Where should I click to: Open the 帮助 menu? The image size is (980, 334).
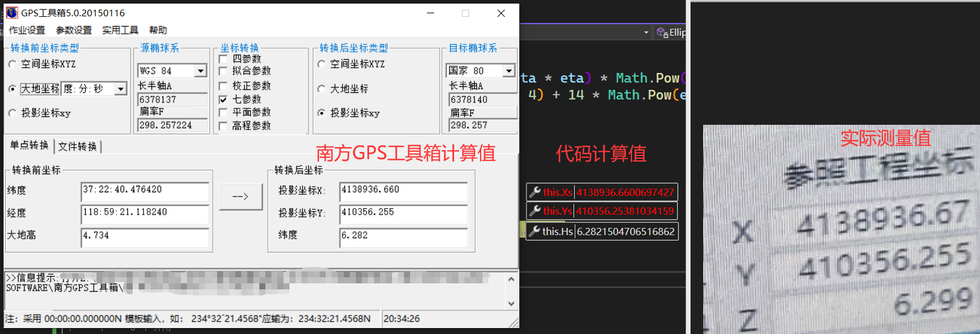click(x=158, y=30)
